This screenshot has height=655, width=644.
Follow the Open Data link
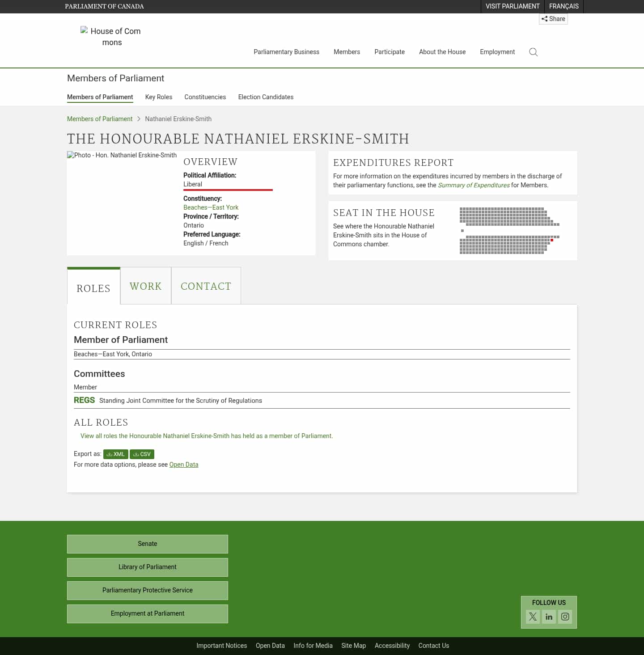click(x=183, y=465)
